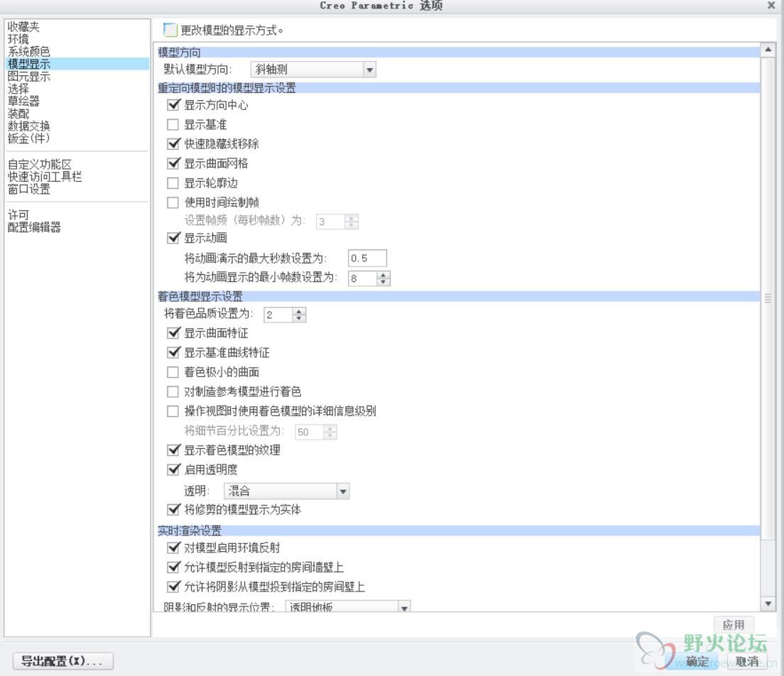Screen dimensions: 784x676
Task: Open 钣金(件) settings
Action: (29, 138)
